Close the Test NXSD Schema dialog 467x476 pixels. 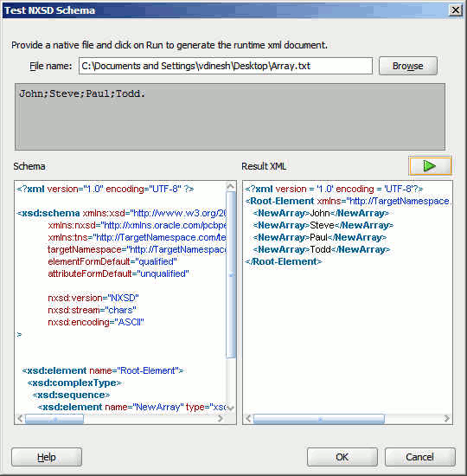point(455,10)
